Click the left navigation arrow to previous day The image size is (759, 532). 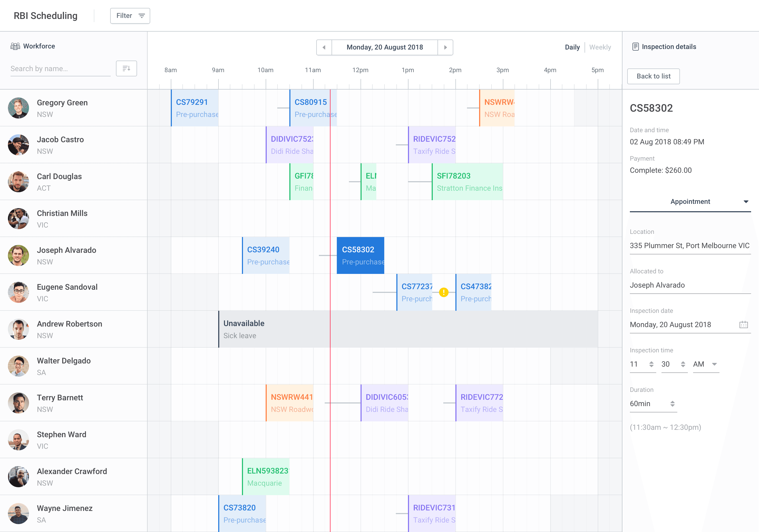tap(324, 47)
